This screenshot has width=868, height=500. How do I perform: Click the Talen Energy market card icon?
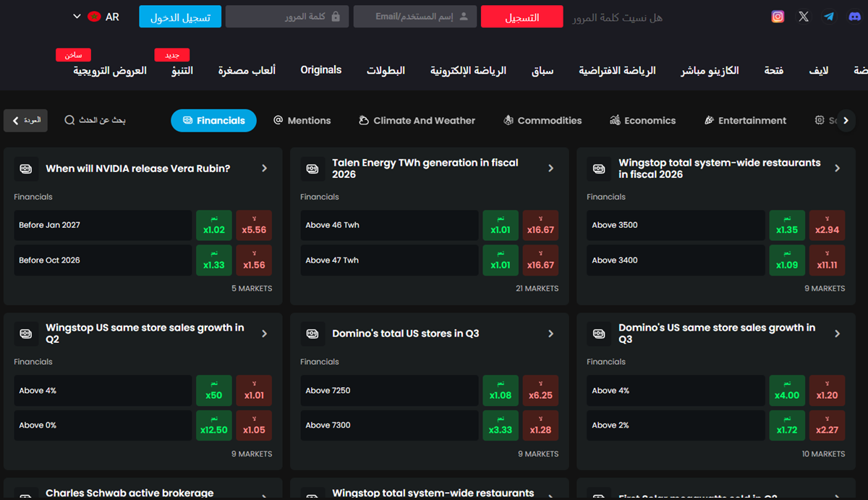[x=312, y=169]
